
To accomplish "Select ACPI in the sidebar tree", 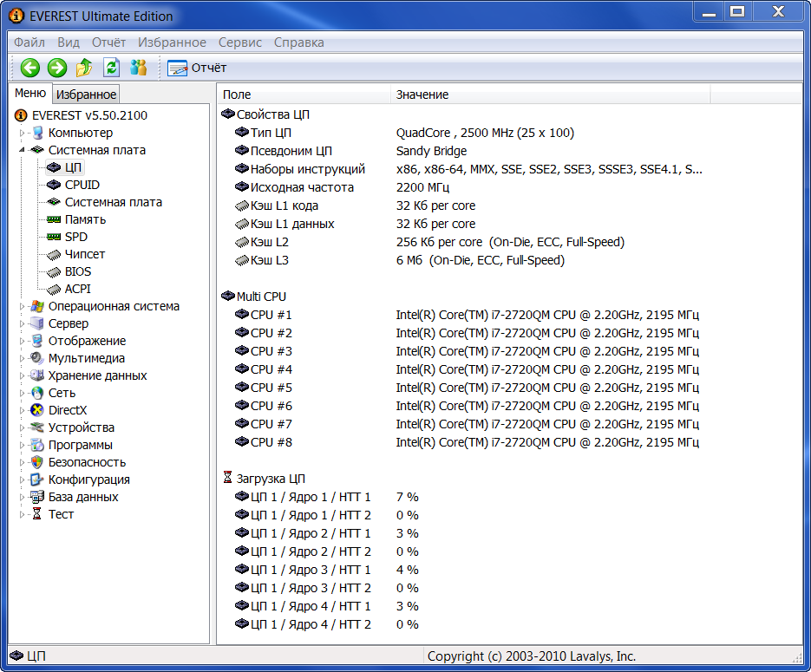I will 77,289.
